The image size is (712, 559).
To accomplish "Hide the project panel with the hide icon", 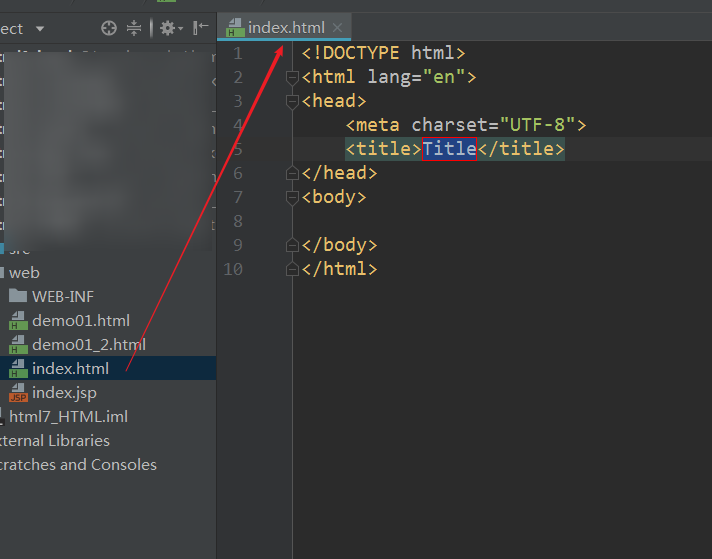I will click(x=200, y=28).
